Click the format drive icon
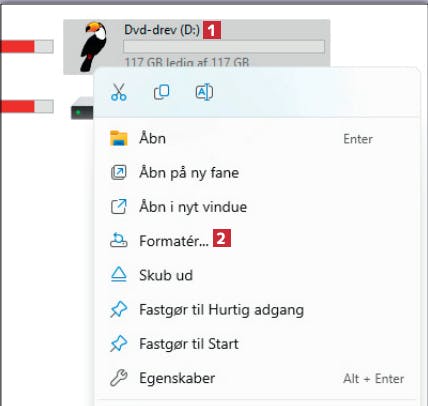Image resolution: width=428 pixels, height=406 pixels. click(x=119, y=240)
